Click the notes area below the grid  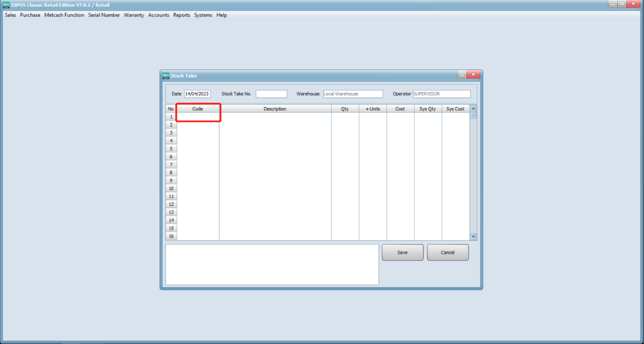pos(271,264)
